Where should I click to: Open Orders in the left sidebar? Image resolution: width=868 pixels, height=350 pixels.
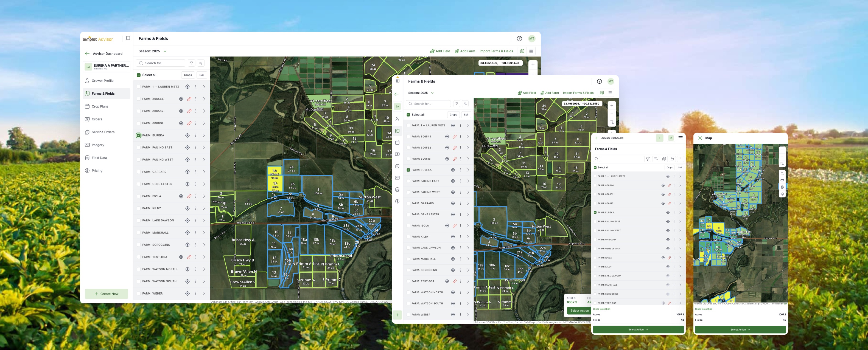(x=97, y=119)
